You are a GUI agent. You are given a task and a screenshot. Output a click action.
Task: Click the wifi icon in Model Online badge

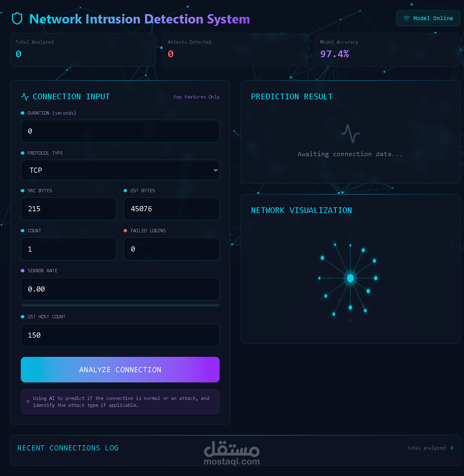point(407,18)
